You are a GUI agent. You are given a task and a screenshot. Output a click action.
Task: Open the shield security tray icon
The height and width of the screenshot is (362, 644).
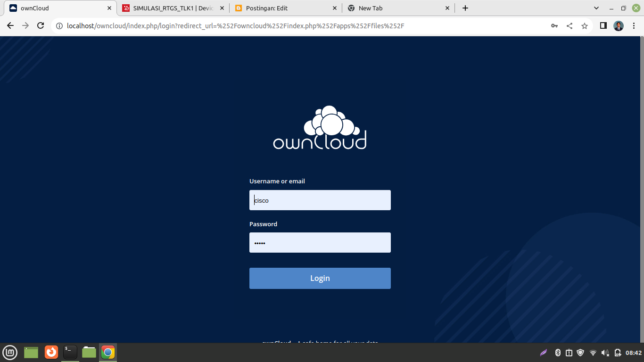pyautogui.click(x=581, y=353)
